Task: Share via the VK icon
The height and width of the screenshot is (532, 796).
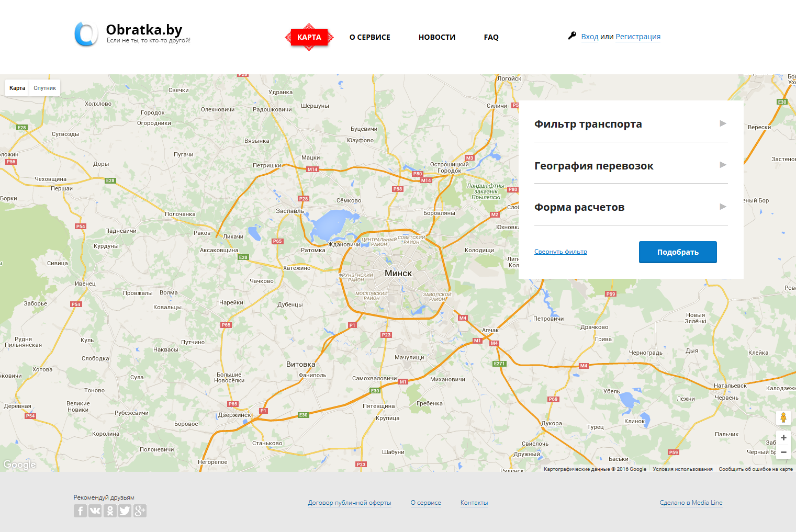Action: click(95, 511)
